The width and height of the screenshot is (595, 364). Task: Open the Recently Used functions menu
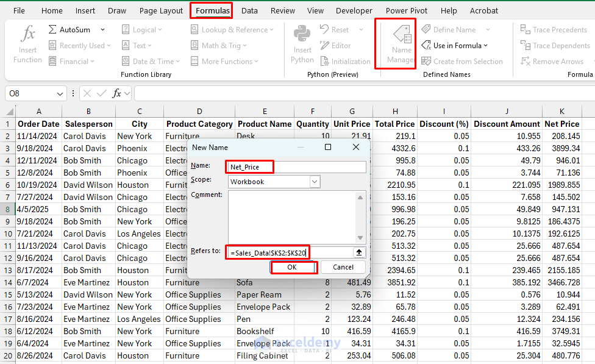(x=80, y=46)
